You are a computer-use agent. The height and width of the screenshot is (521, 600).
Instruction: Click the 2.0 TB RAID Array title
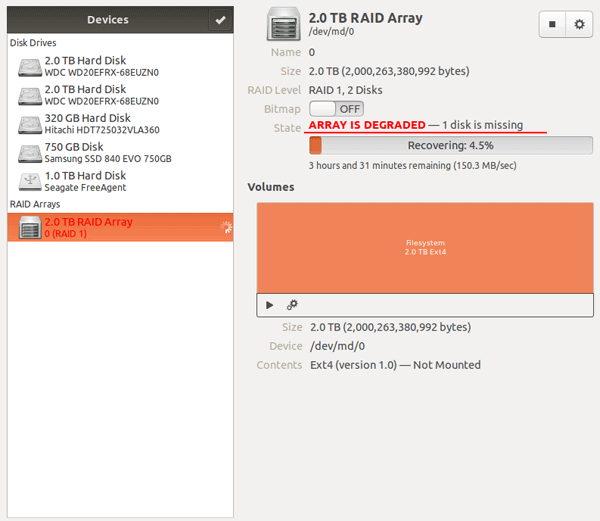point(365,18)
